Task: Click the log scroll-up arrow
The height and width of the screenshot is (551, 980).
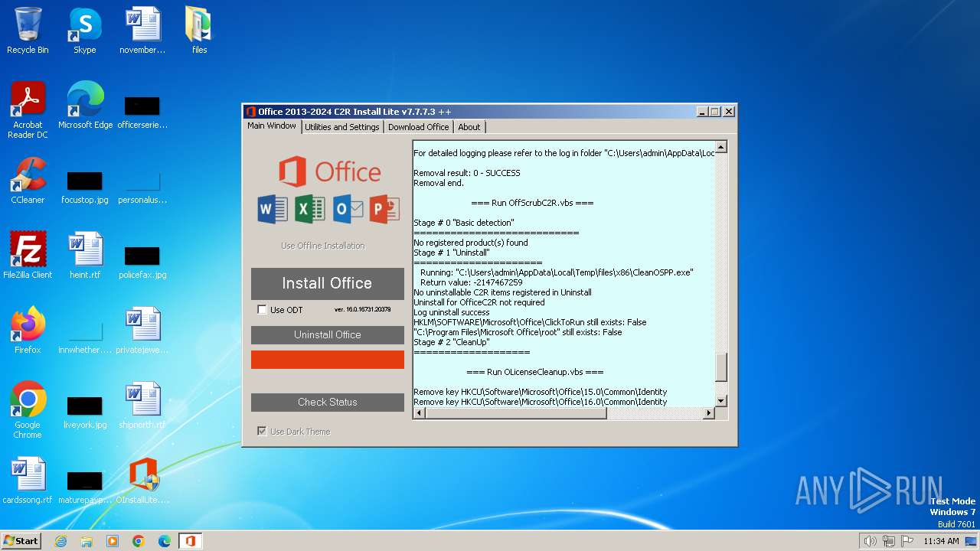Action: [721, 147]
